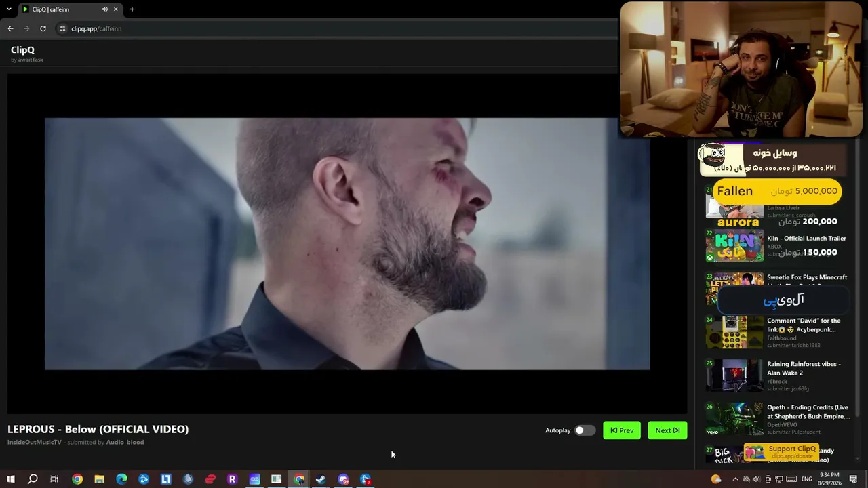
Task: Open Windows taskbar search
Action: (x=33, y=479)
